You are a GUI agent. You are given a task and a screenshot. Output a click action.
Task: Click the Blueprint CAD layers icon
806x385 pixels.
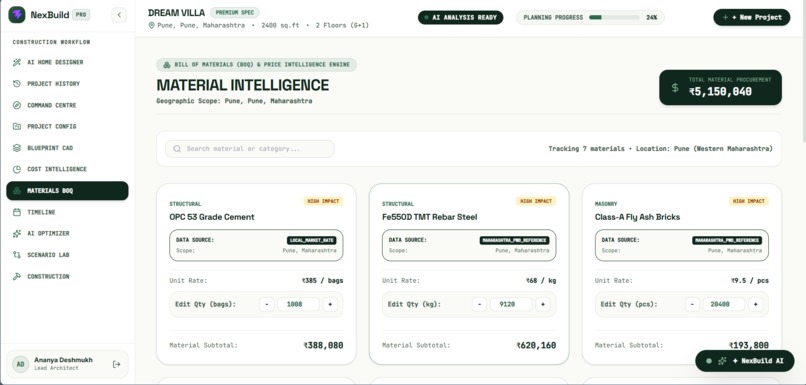click(17, 148)
